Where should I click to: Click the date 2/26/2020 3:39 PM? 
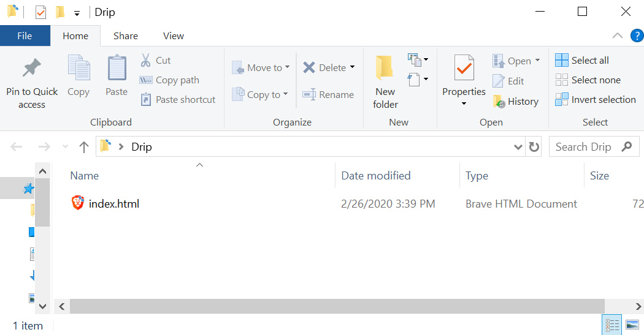(388, 204)
